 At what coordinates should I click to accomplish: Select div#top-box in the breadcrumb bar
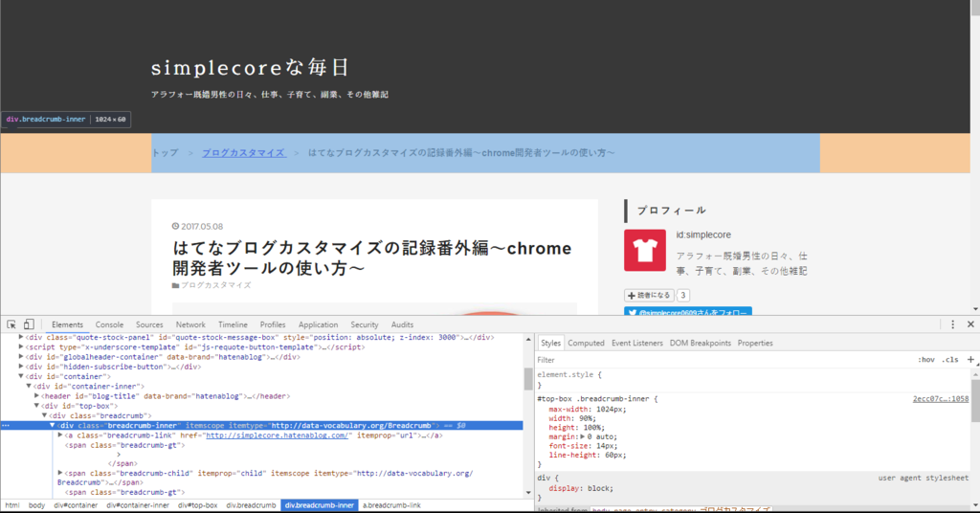(x=197, y=505)
